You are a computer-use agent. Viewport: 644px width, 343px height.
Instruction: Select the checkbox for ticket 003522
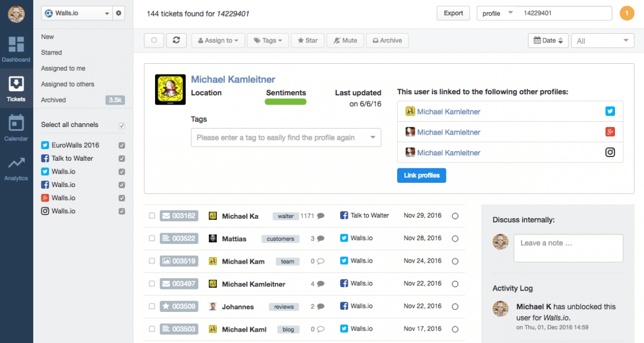pos(152,238)
